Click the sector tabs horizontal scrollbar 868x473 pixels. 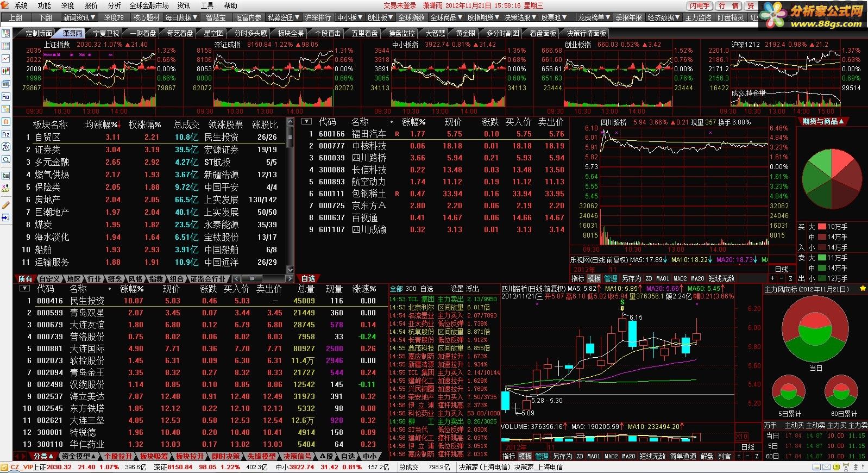[x=263, y=278]
